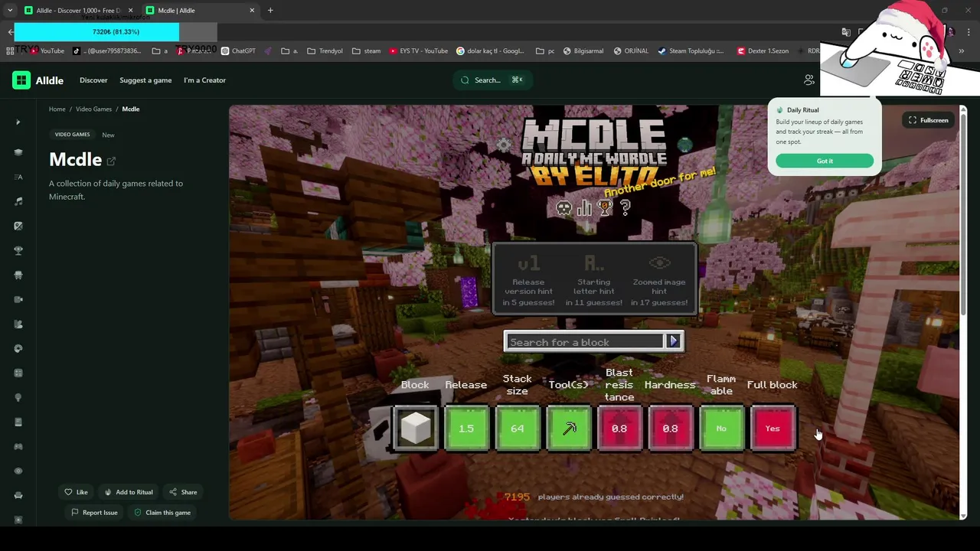Viewport: 980px width, 551px height.
Task: Expand the left sidebar arrow
Action: click(x=18, y=122)
